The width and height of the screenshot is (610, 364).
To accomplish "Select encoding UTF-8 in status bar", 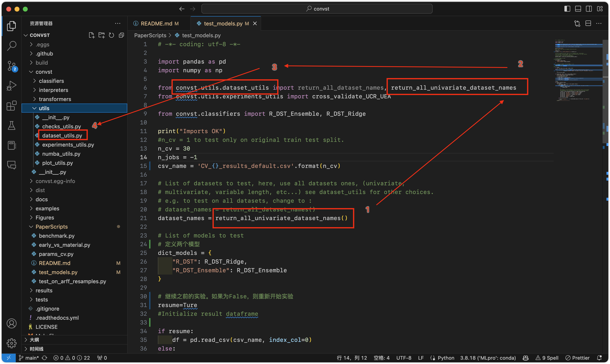I will coord(404,358).
